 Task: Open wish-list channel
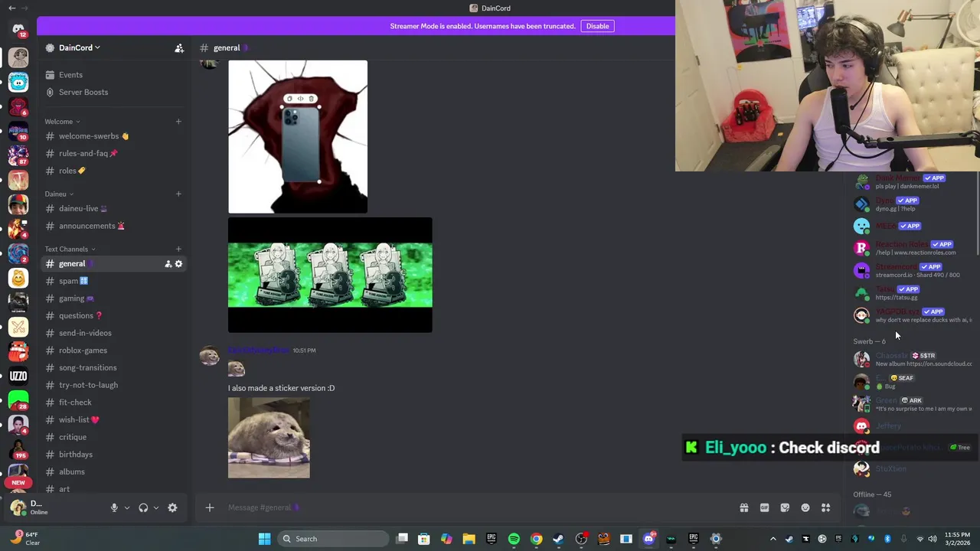74,420
